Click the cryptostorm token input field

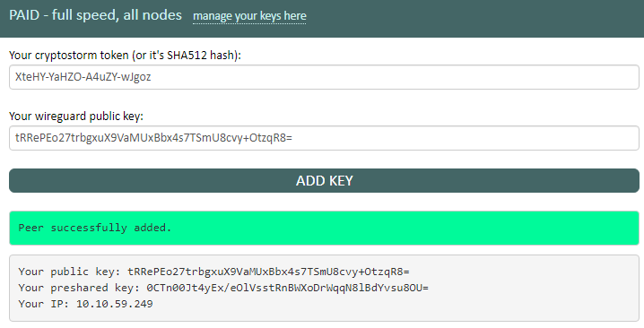(324, 77)
